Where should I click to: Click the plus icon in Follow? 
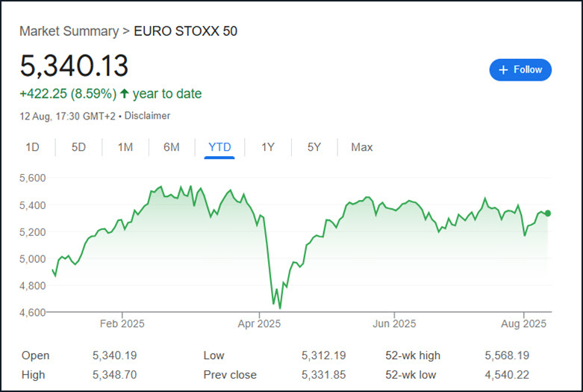503,69
